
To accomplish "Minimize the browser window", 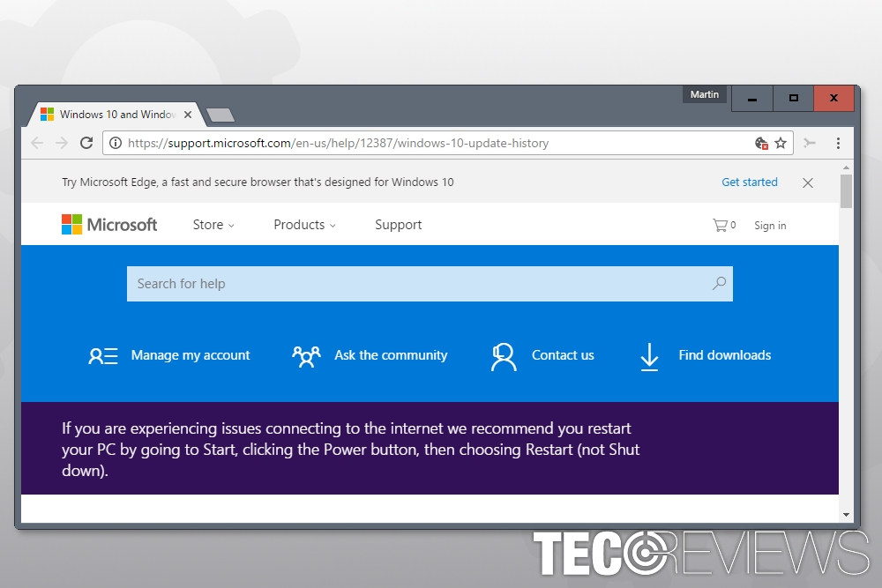I will pos(752,99).
